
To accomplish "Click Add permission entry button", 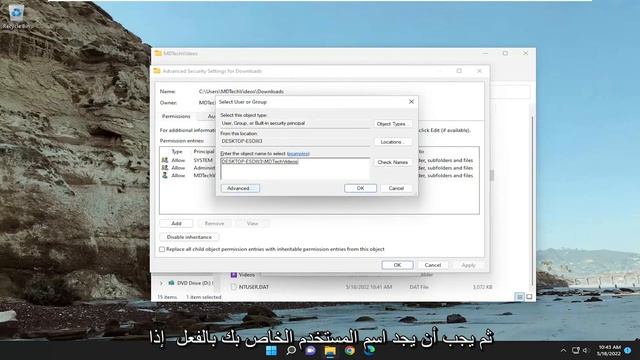I will tap(176, 223).
